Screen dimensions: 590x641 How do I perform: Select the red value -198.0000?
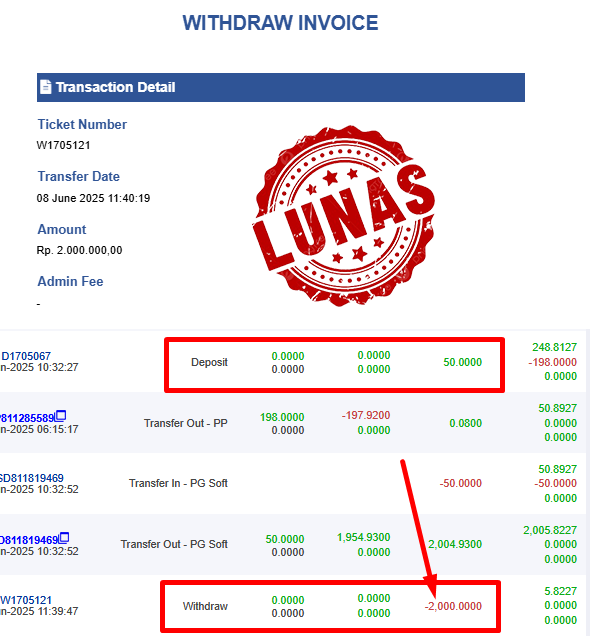click(552, 362)
